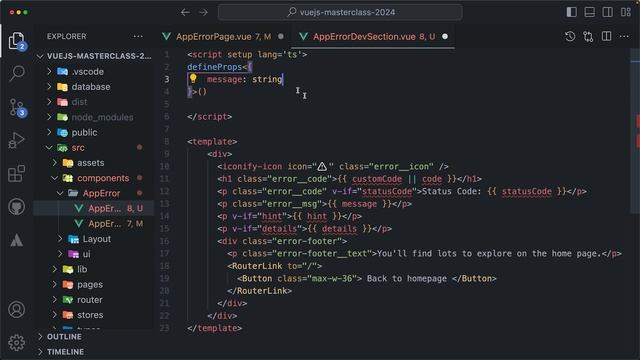640x360 pixels.
Task: Click the EXPLORER panel title
Action: [x=67, y=36]
